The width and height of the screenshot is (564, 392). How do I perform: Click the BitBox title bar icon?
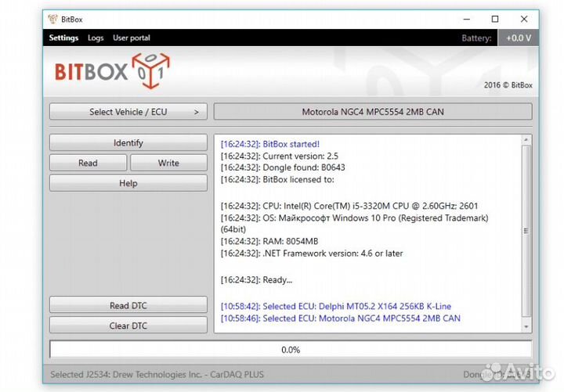tap(53, 19)
